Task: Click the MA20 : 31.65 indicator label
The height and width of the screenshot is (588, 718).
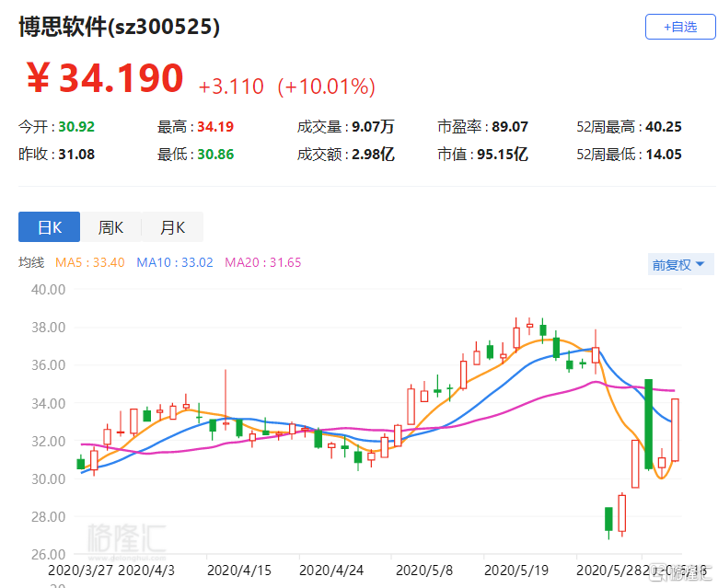Action: click(x=263, y=262)
